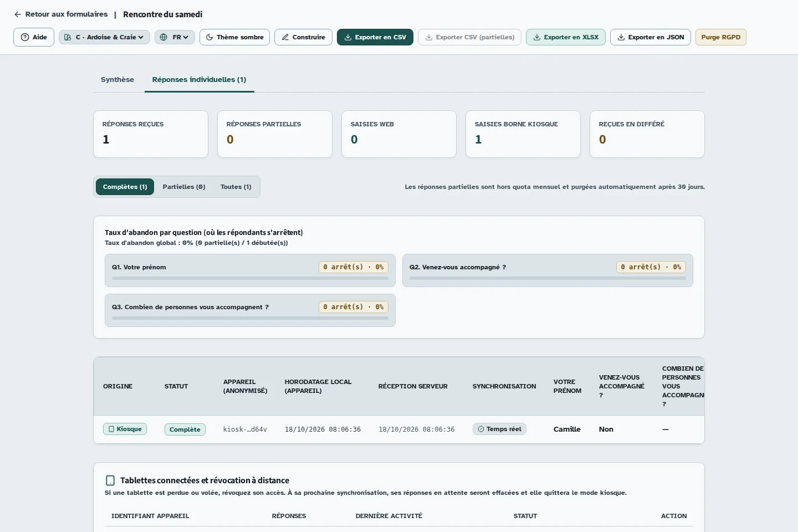This screenshot has width=798, height=532.
Task: Select the Réponses individuelles (1) tab
Action: pos(199,80)
